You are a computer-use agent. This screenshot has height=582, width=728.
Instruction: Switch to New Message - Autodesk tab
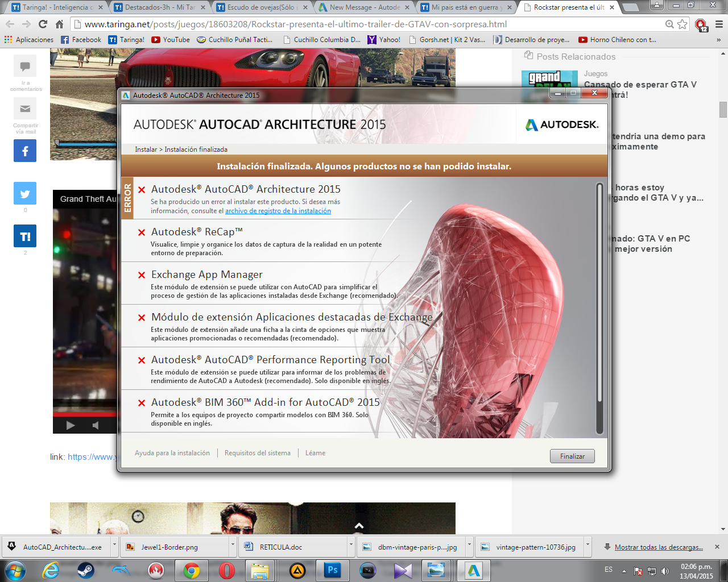point(363,7)
